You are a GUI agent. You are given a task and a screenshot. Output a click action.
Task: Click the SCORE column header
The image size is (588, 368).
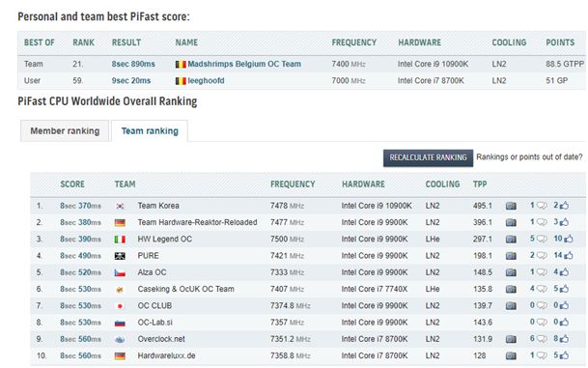pyautogui.click(x=72, y=184)
